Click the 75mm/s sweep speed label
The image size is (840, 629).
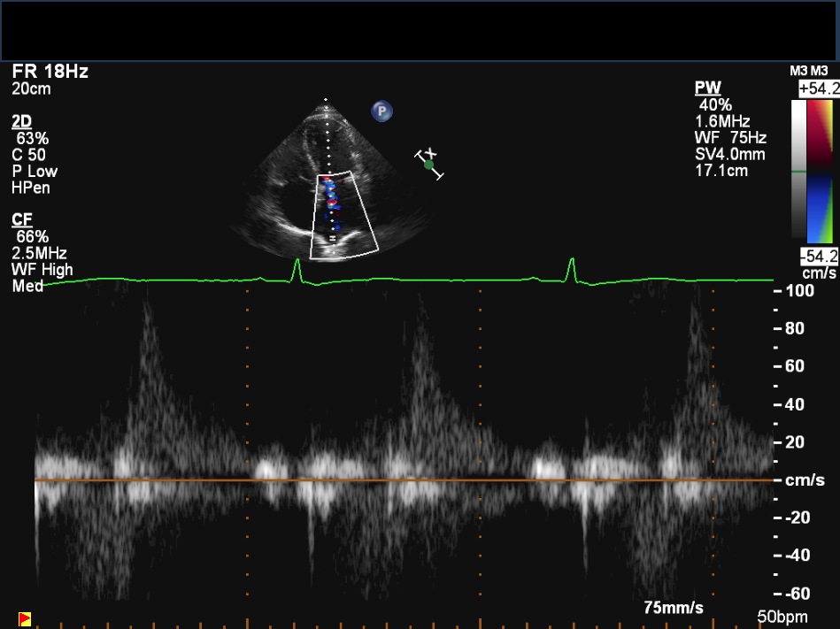pyautogui.click(x=673, y=608)
